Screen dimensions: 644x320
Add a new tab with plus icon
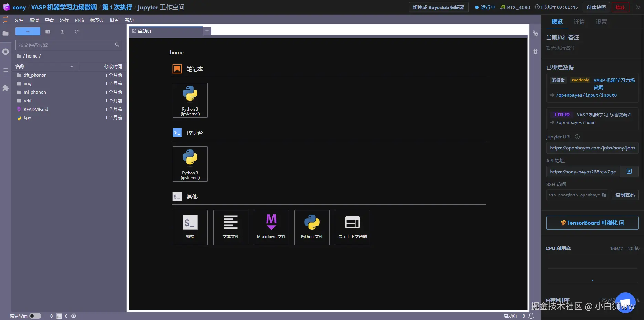click(207, 31)
